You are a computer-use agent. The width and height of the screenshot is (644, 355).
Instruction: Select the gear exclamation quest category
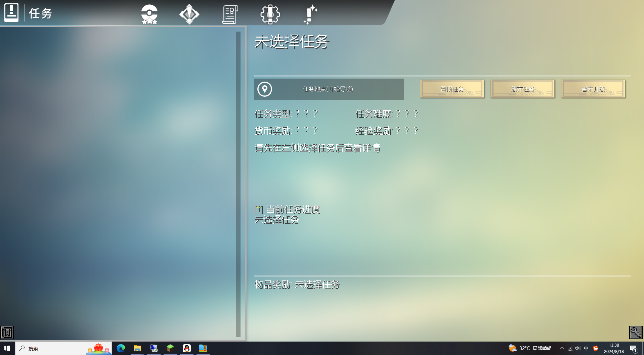(x=270, y=14)
